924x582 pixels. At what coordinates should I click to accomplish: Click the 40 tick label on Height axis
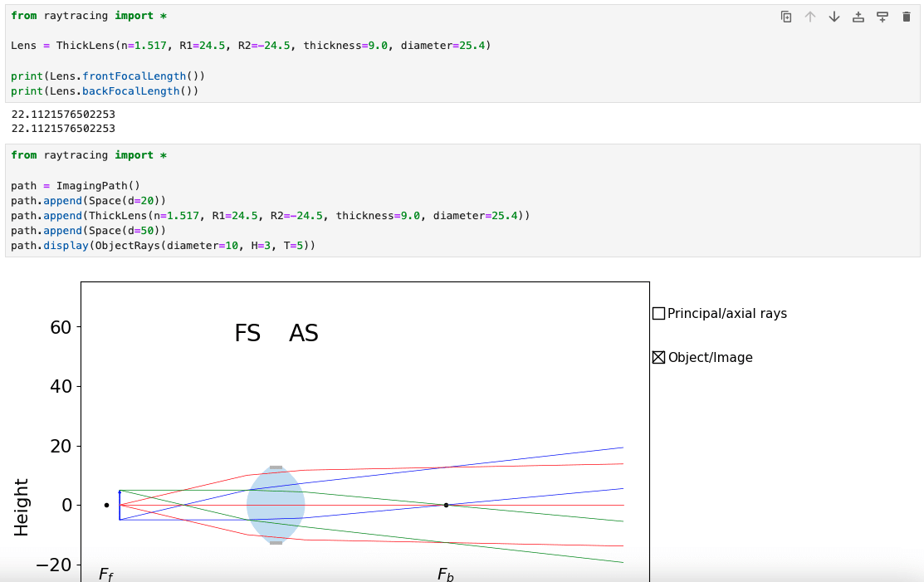61,386
